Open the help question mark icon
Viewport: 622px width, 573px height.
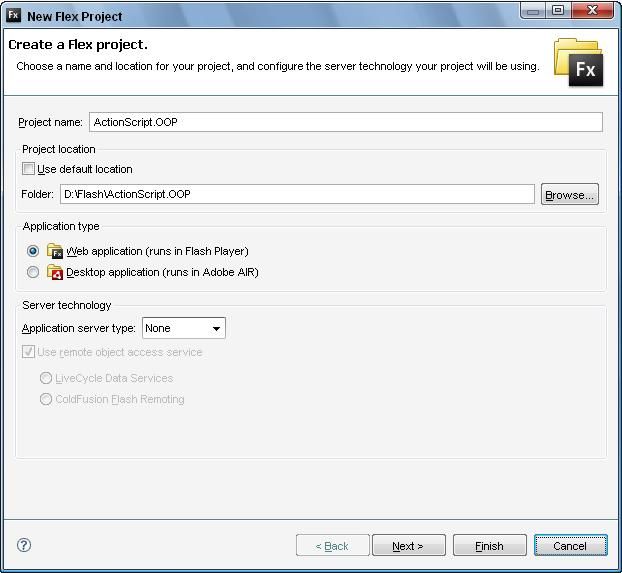point(24,545)
